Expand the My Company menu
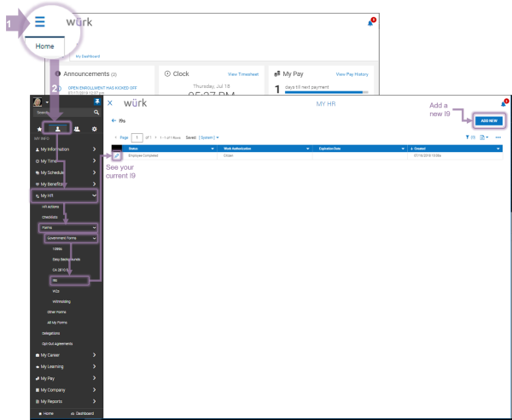This screenshot has height=420, width=512. 66,390
